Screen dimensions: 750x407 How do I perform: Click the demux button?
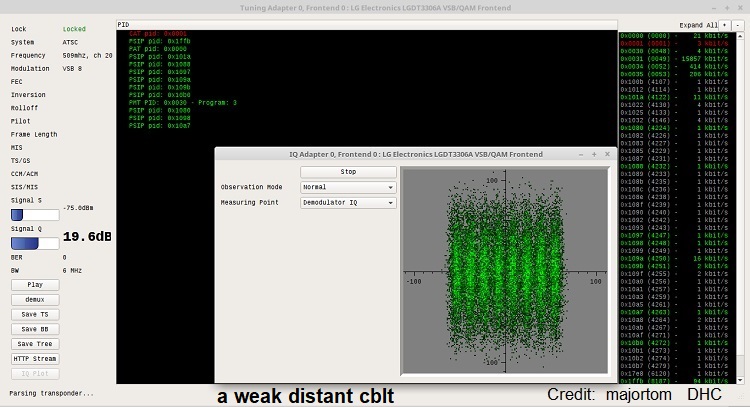[x=35, y=299]
